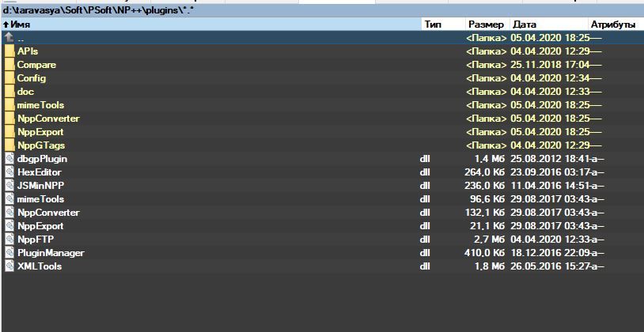This screenshot has height=332, width=644.
Task: Click the 96,6 Кб size value
Action: tap(487, 199)
